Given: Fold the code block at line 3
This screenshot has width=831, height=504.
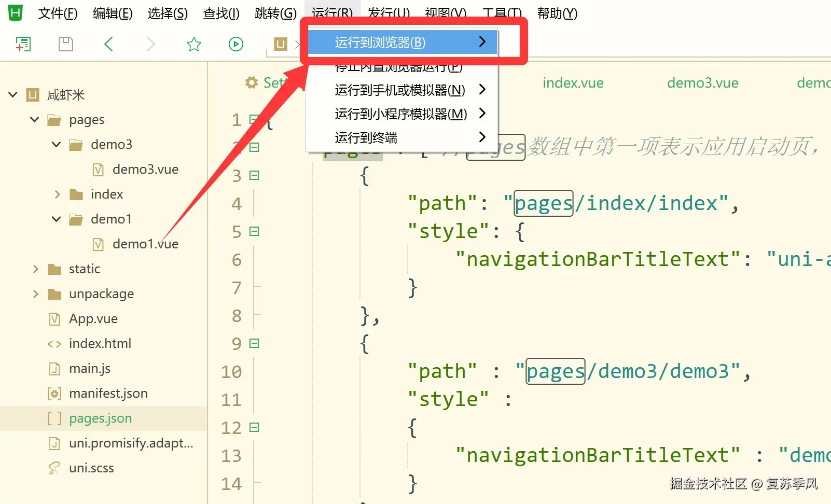Looking at the screenshot, I should (254, 175).
